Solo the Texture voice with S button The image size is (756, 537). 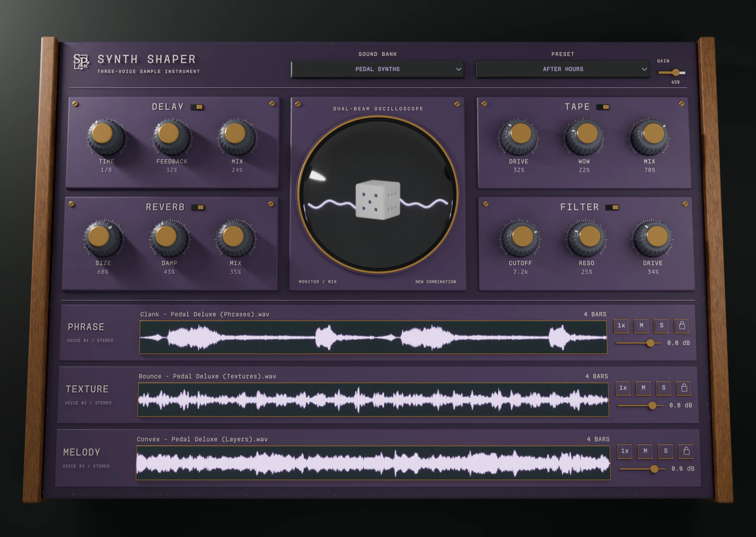[664, 388]
